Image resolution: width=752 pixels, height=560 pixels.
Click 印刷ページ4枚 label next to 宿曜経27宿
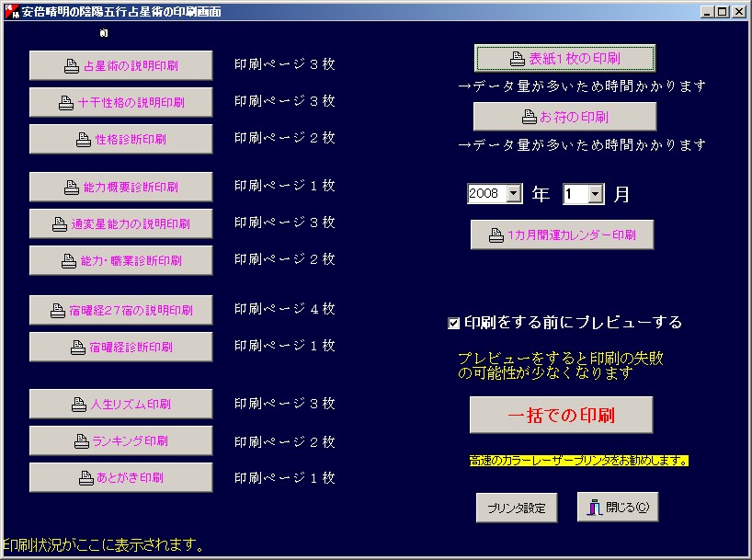coord(284,309)
